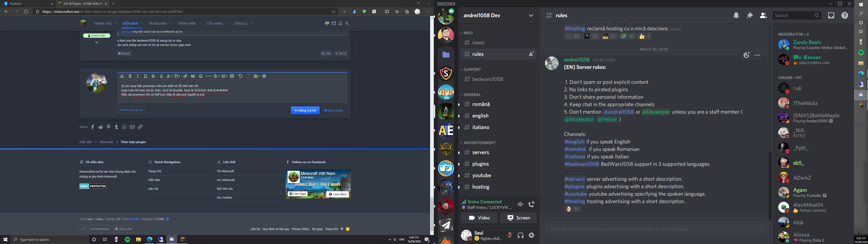Toggle italic formatting in reply editor
Image resolution: width=868 pixels, height=244 pixels.
pos(137,76)
